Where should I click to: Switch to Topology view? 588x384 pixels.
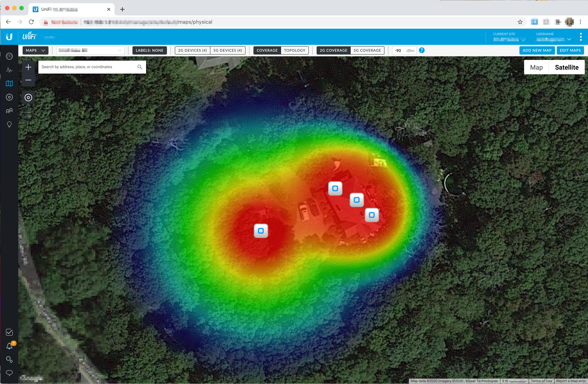click(295, 50)
